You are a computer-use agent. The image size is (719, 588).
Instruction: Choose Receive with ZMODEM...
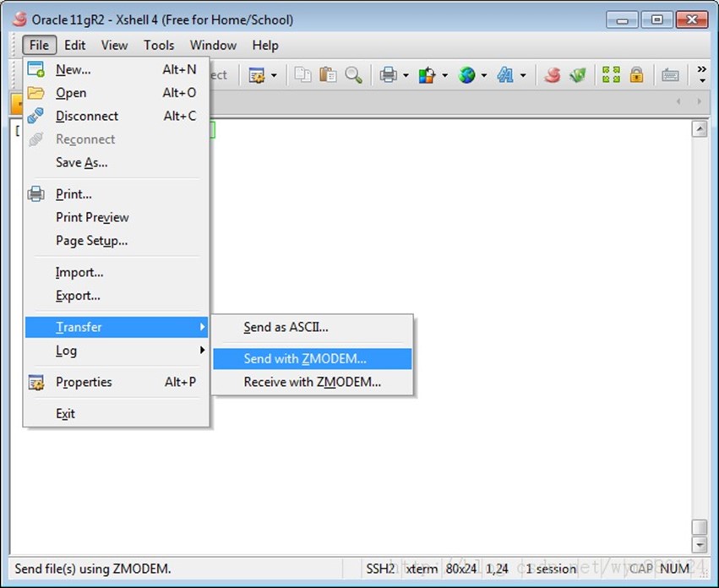coord(313,382)
